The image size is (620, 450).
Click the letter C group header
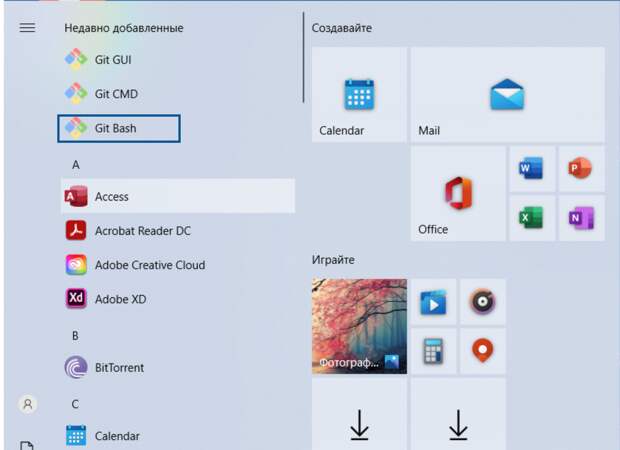pyautogui.click(x=75, y=404)
